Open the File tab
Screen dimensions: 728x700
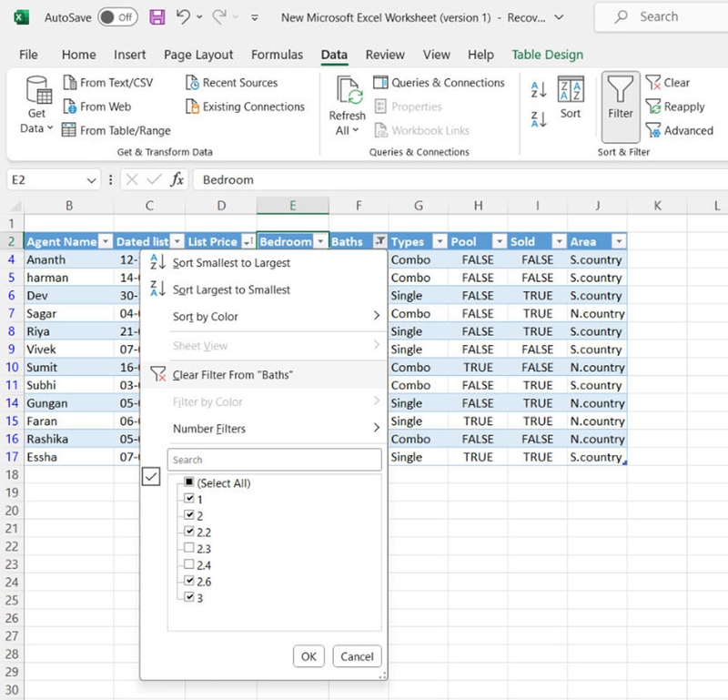(28, 55)
